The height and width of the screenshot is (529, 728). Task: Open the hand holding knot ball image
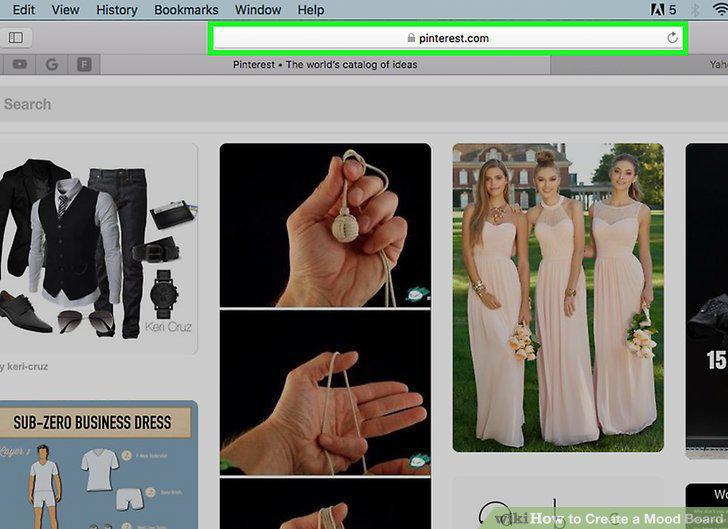click(325, 225)
